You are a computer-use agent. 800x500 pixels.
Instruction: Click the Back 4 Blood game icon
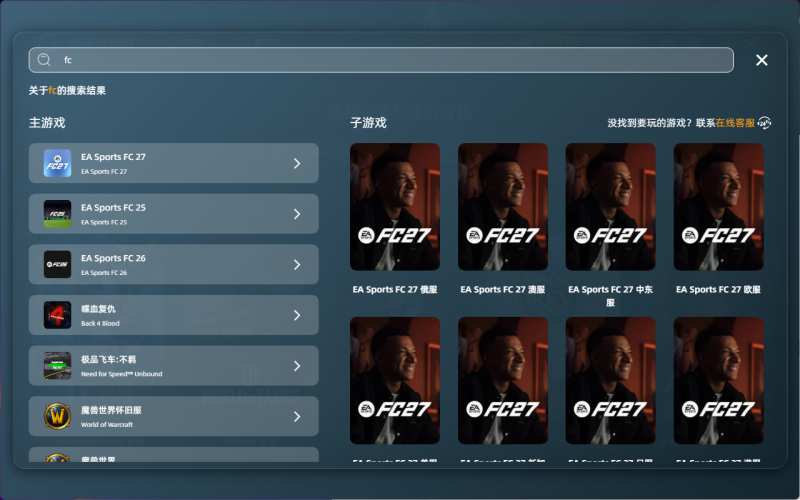[x=57, y=315]
